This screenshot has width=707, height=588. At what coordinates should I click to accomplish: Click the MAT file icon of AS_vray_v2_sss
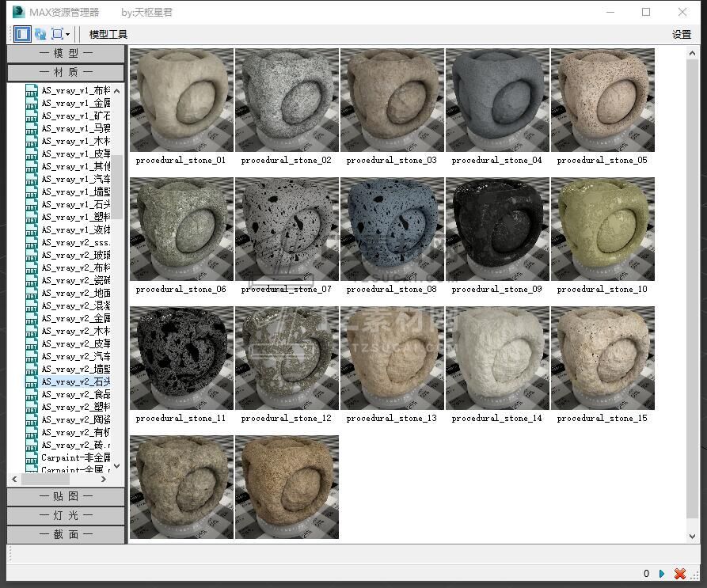coord(32,243)
